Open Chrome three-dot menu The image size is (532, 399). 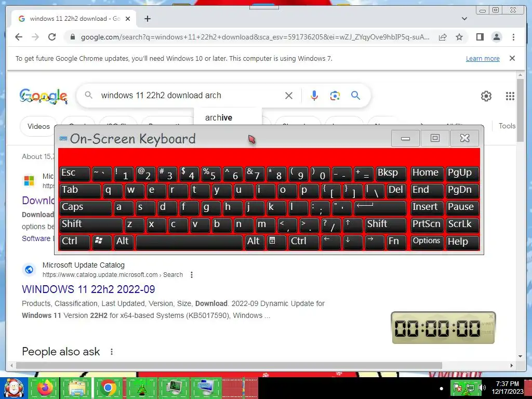(513, 37)
